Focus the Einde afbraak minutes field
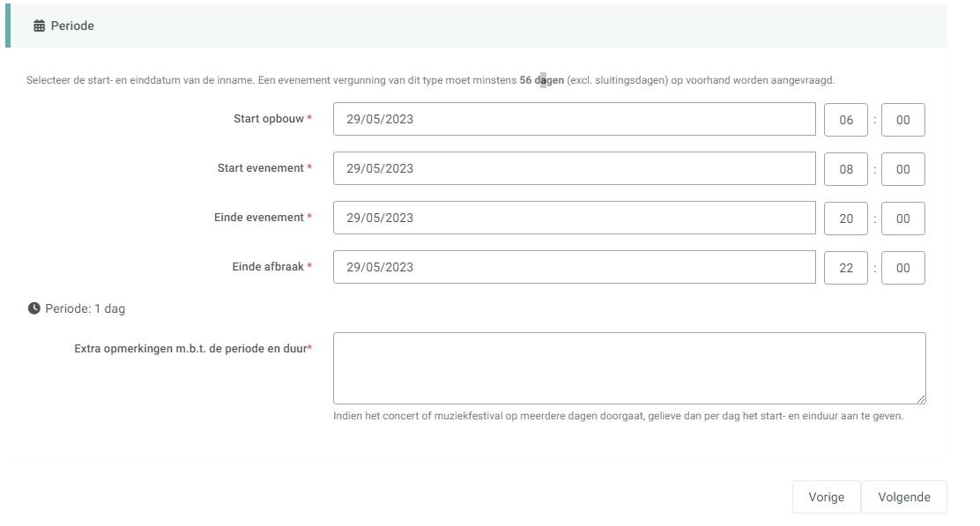The height and width of the screenshot is (526, 980). click(x=902, y=268)
